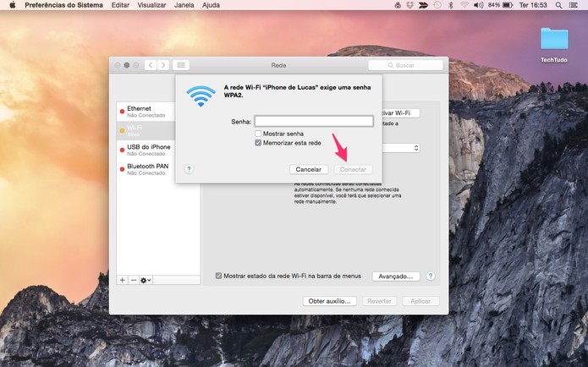Click the clock showing Ter 16:53

[x=533, y=5]
